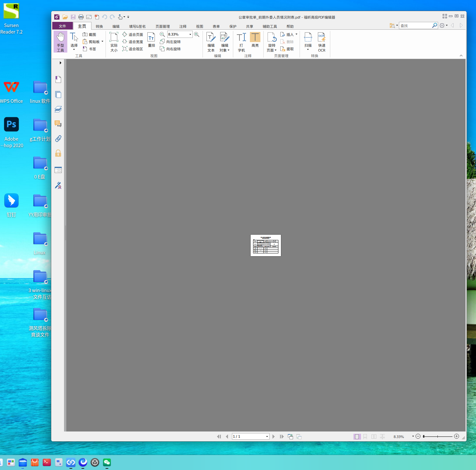This screenshot has width=476, height=470.
Task: Open the Layers panel in left sidebar
Action: (58, 109)
